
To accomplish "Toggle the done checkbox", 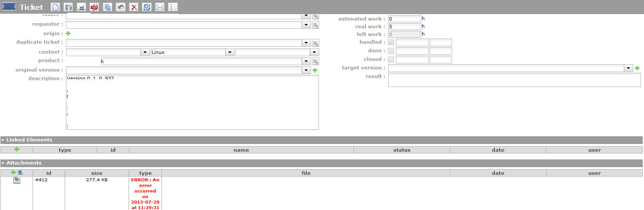I will pyautogui.click(x=391, y=51).
